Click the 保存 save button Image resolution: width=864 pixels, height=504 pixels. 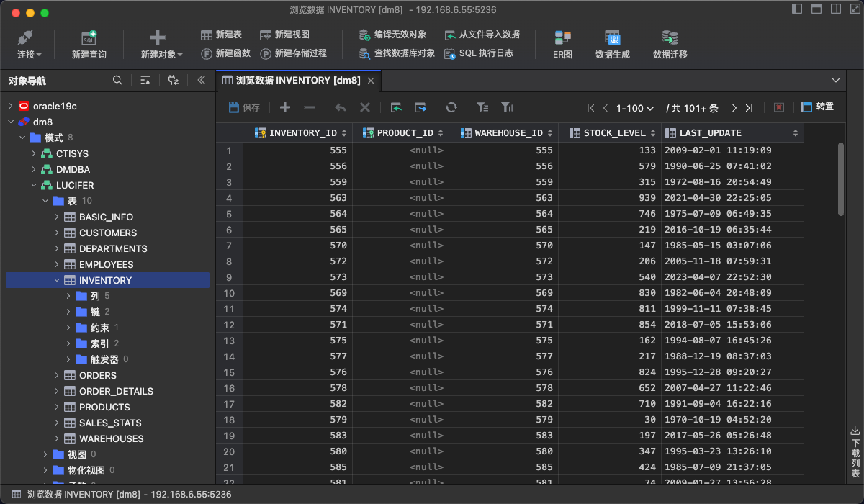(x=244, y=107)
